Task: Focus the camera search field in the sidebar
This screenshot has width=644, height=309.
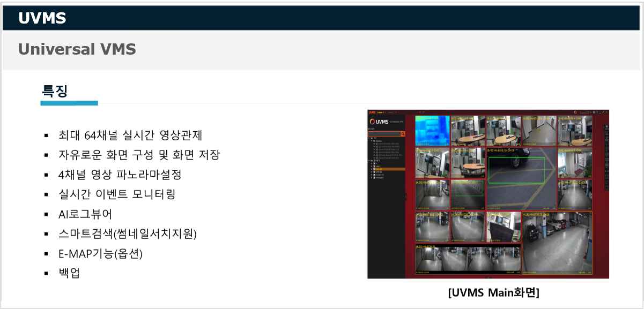Action: (x=384, y=134)
